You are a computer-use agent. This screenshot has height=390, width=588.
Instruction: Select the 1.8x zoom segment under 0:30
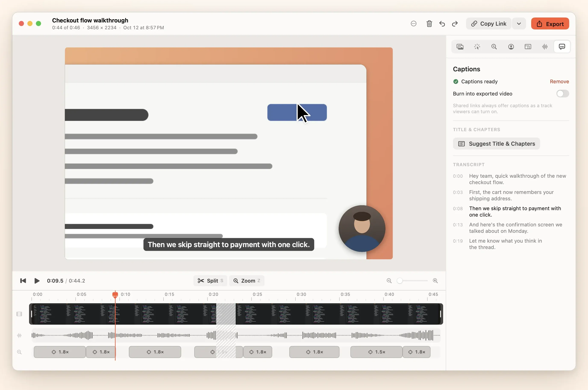(314, 352)
